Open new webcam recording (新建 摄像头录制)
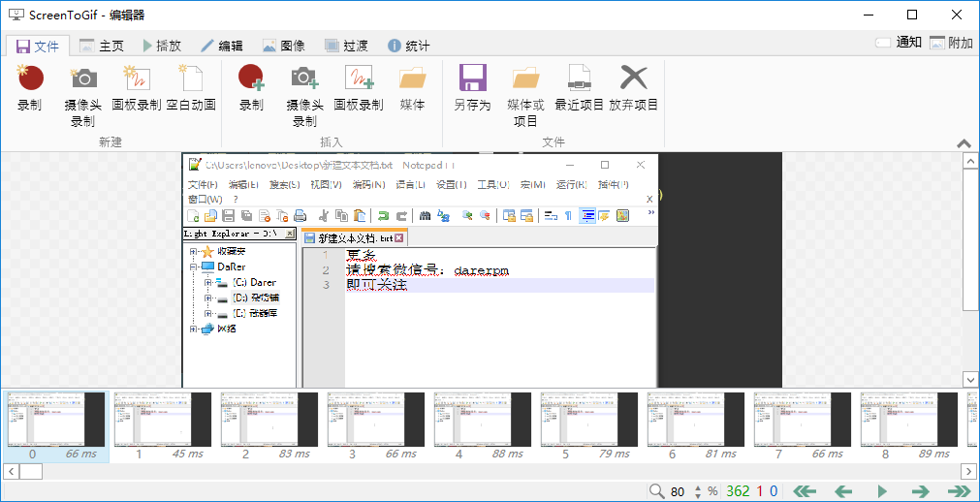 (82, 96)
